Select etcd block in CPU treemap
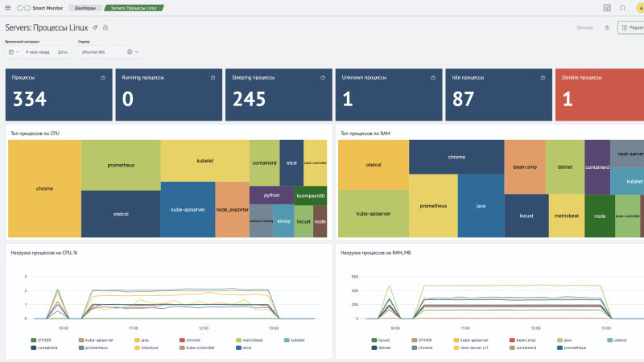644x362 pixels. tap(291, 162)
